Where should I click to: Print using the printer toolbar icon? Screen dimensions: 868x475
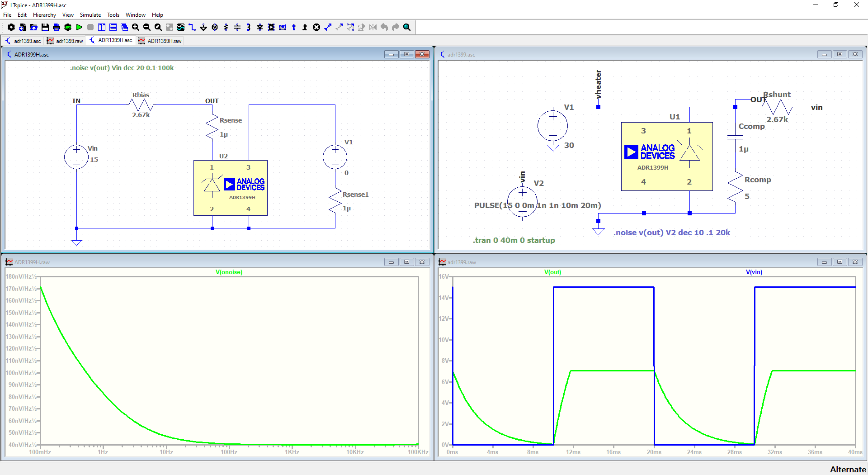57,27
